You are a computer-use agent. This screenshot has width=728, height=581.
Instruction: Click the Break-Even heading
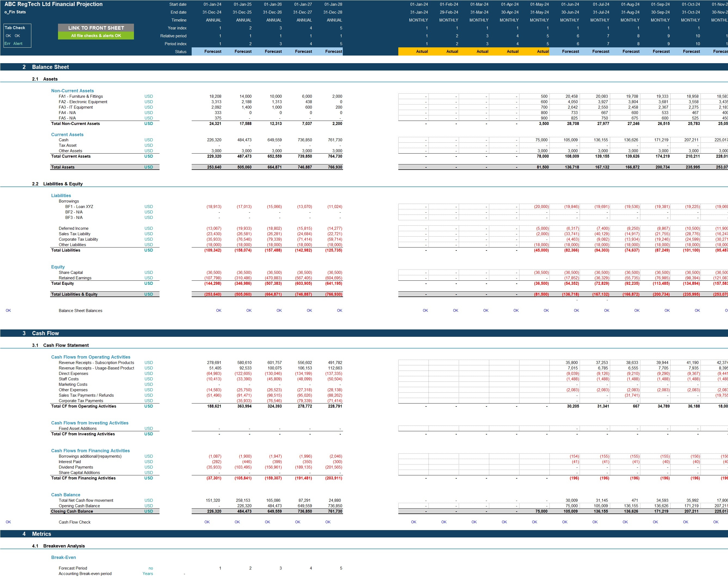click(x=63, y=557)
